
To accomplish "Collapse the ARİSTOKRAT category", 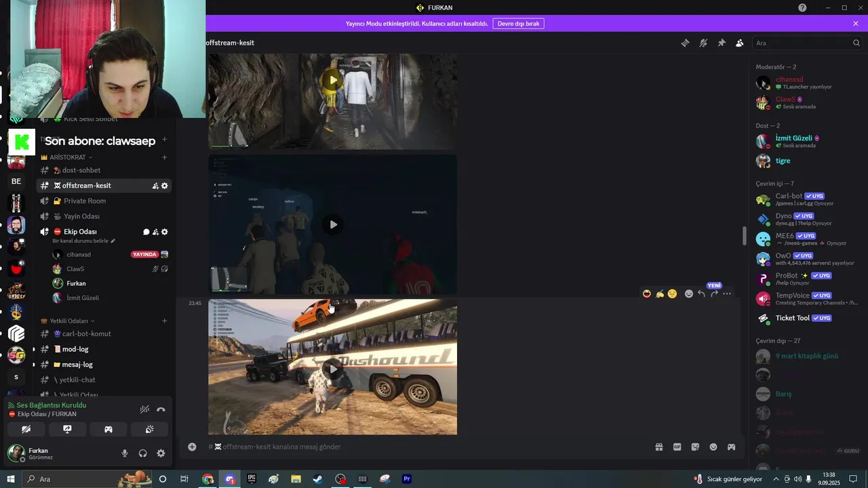I will pos(66,157).
